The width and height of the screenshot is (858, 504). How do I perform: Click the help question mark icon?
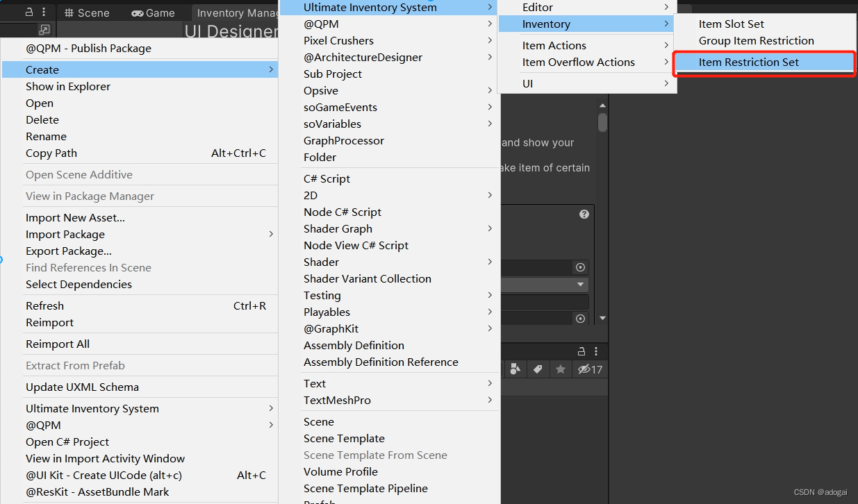[x=584, y=214]
